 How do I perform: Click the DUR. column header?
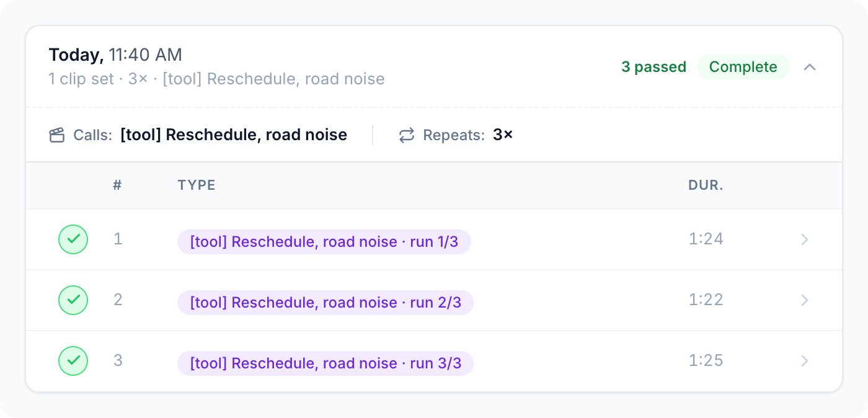706,185
